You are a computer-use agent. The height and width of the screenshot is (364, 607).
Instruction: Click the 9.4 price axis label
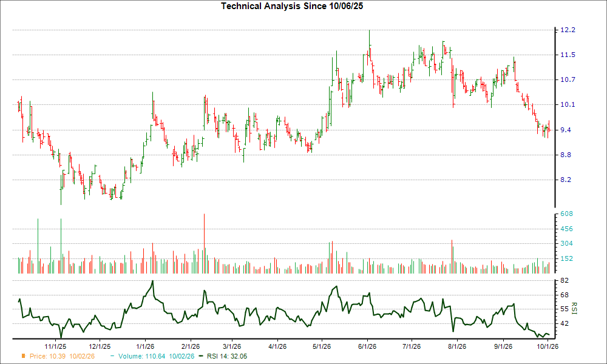[566, 130]
